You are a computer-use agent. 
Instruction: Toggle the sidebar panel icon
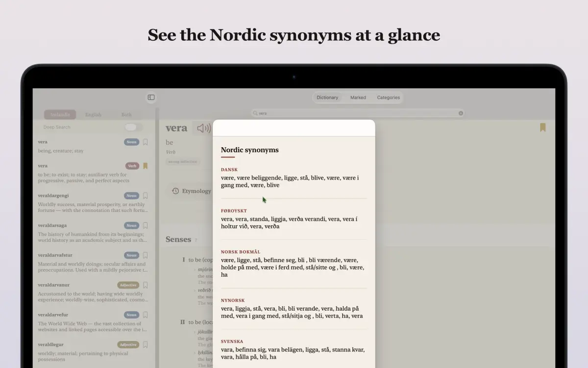[x=151, y=98]
